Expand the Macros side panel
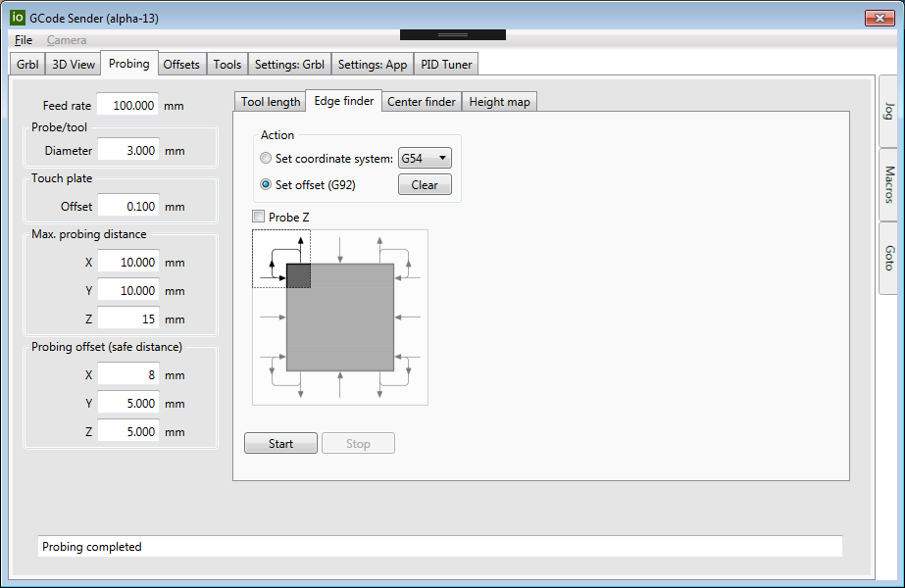The width and height of the screenshot is (905, 588). 889,184
